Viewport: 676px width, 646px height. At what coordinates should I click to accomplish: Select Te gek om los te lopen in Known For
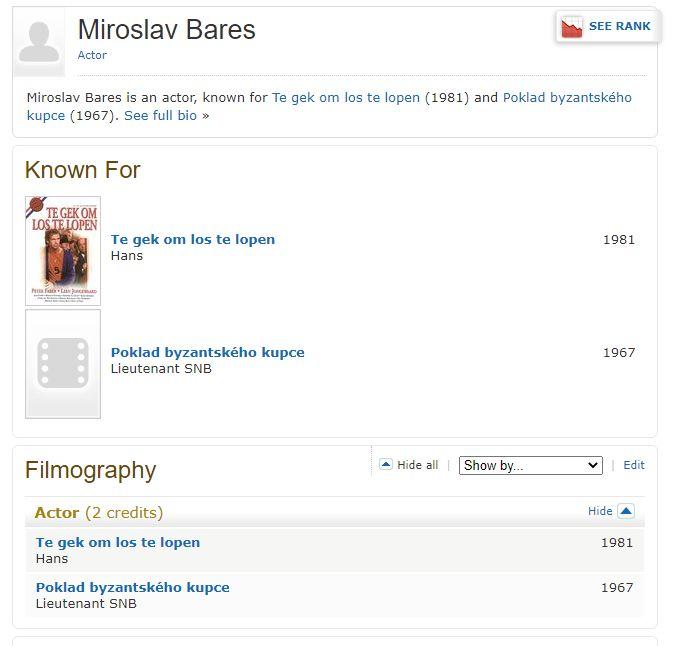click(x=193, y=239)
